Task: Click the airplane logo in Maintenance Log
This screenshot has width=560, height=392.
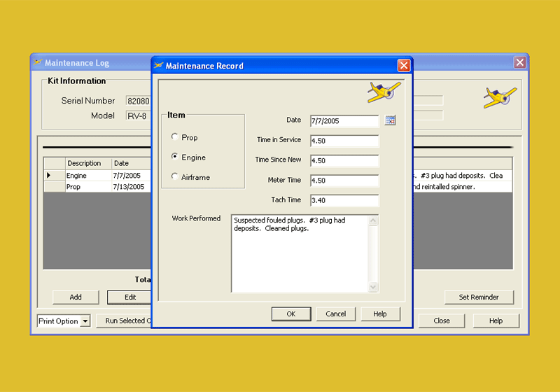Action: click(x=500, y=97)
